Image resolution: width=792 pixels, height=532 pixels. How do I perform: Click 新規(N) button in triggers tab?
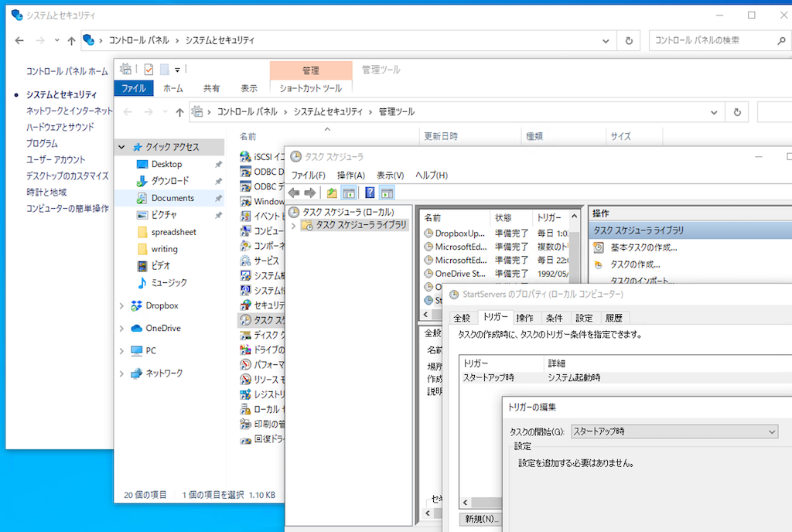pyautogui.click(x=481, y=518)
